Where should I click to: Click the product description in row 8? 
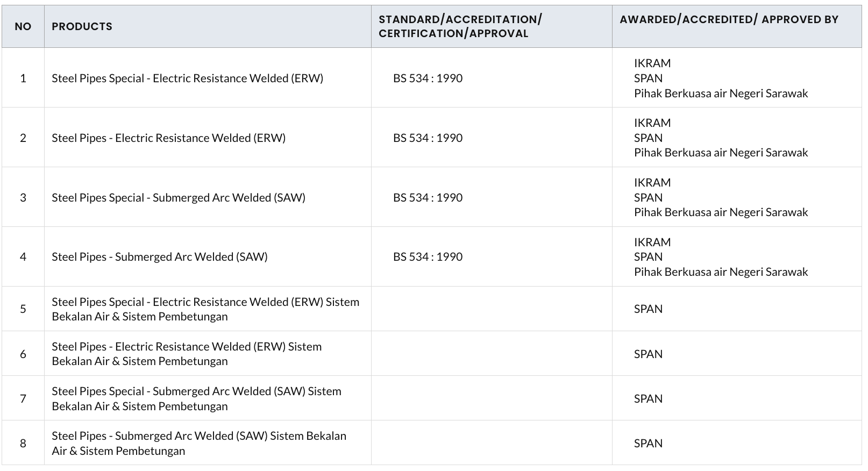198,443
